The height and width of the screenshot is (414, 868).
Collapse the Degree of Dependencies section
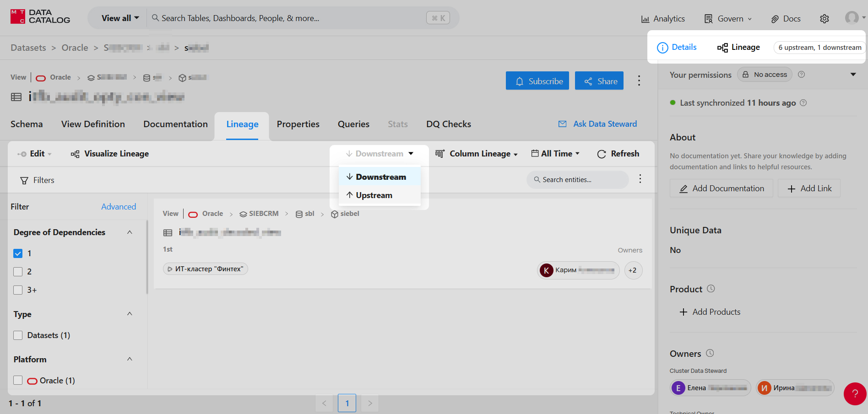(x=130, y=232)
